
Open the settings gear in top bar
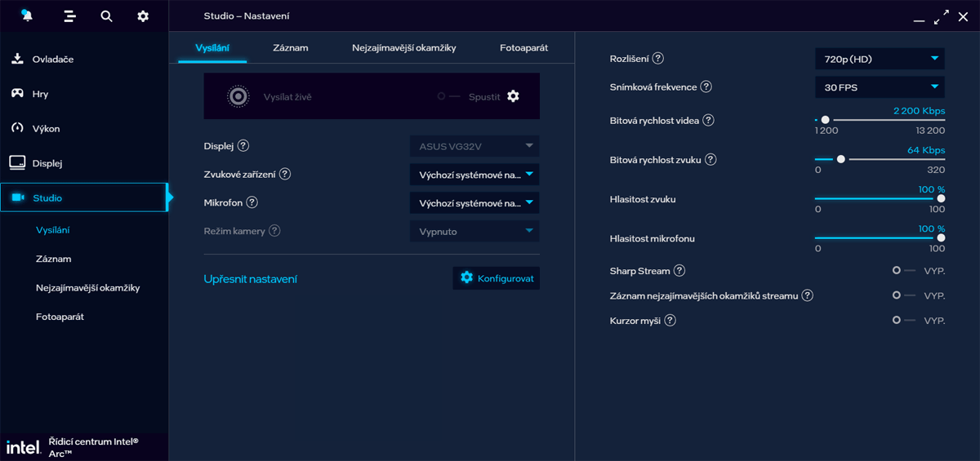click(x=143, y=16)
